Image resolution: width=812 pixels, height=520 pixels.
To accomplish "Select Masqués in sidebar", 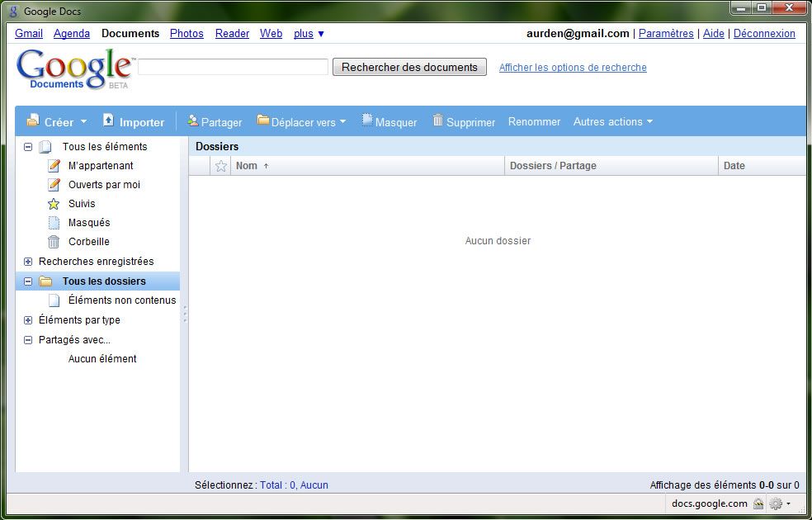I will [89, 223].
